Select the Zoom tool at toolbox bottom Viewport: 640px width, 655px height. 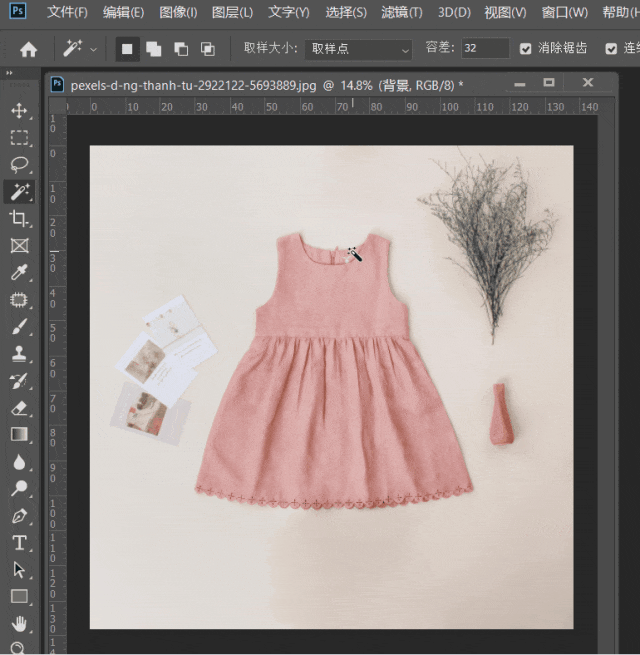[x=18, y=647]
